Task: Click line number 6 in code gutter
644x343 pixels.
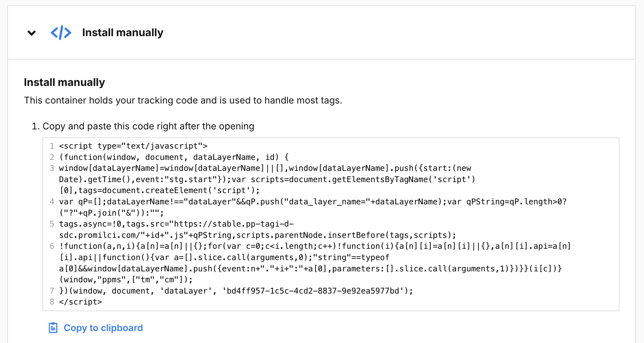Action: point(52,246)
